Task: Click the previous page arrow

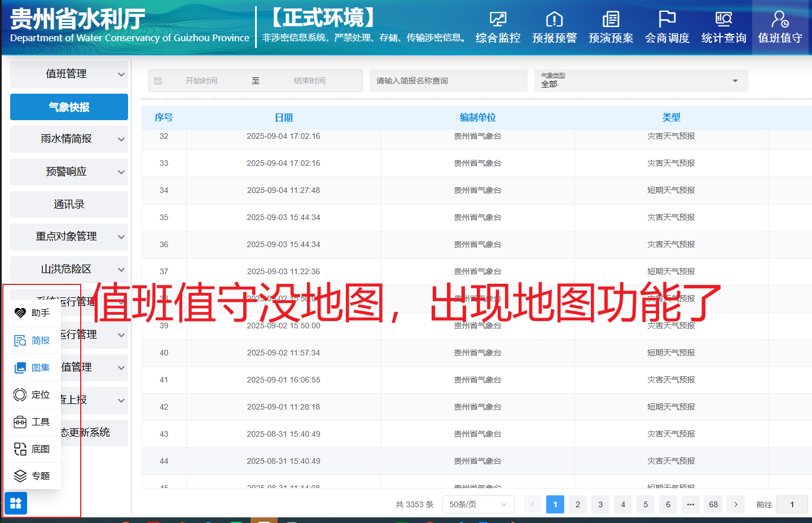Action: coord(533,504)
